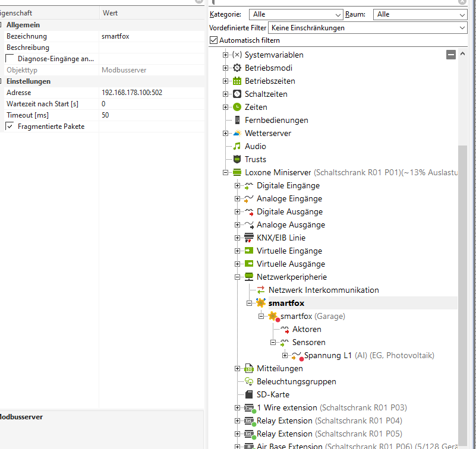The height and width of the screenshot is (449, 476).
Task: Select the Trusts tree item
Action: pyautogui.click(x=256, y=159)
